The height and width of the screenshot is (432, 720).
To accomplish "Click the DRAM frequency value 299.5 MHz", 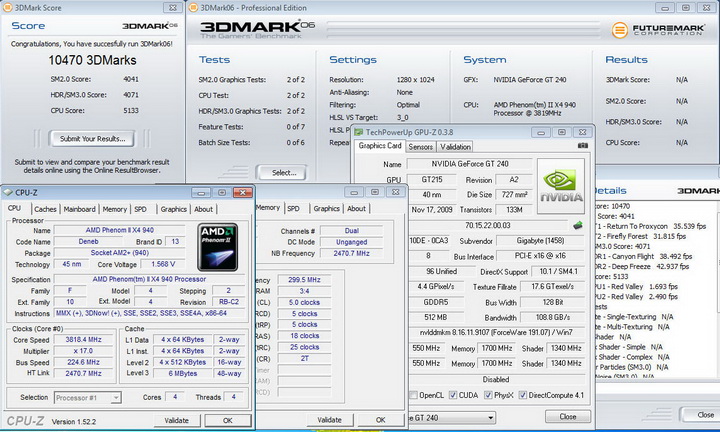I will click(304, 280).
